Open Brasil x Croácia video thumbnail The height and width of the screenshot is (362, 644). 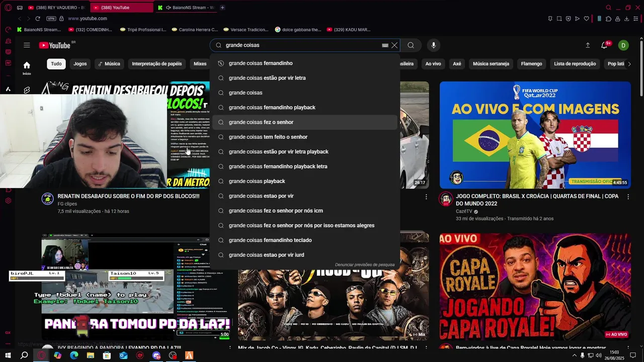click(x=535, y=135)
